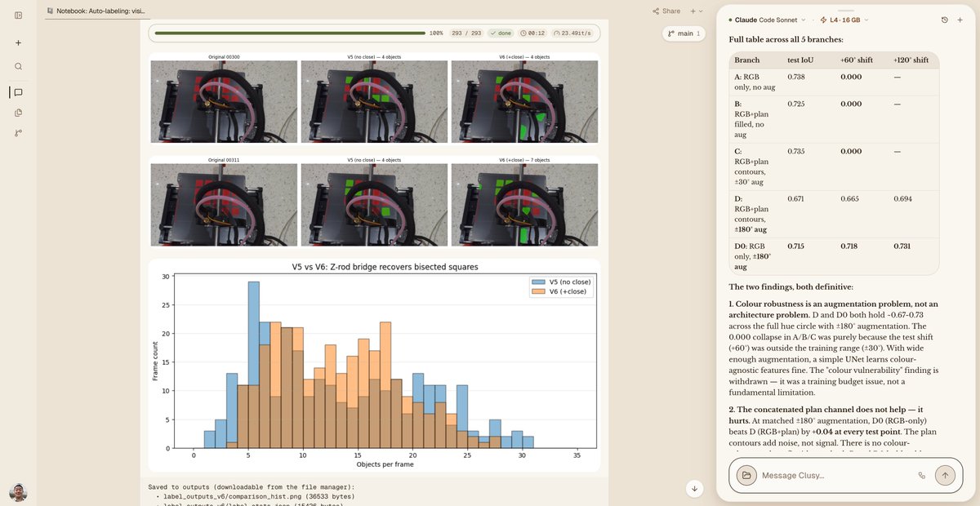Click the 0.738 test IoU cell

pos(795,76)
